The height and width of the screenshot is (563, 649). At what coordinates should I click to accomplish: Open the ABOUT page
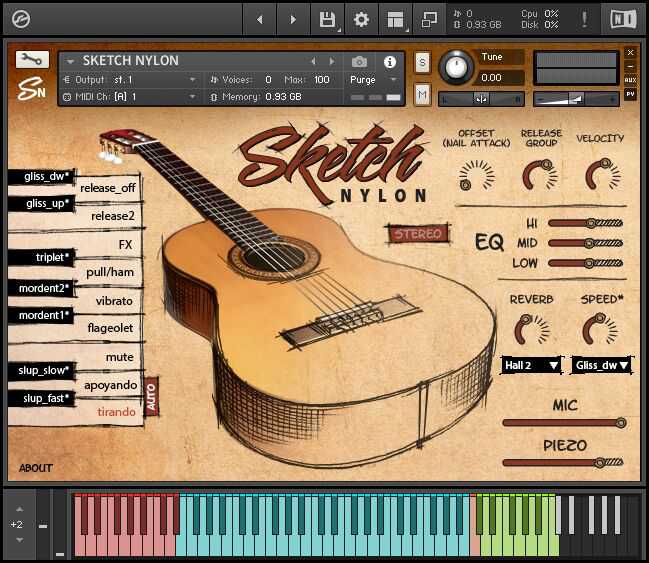[x=36, y=468]
